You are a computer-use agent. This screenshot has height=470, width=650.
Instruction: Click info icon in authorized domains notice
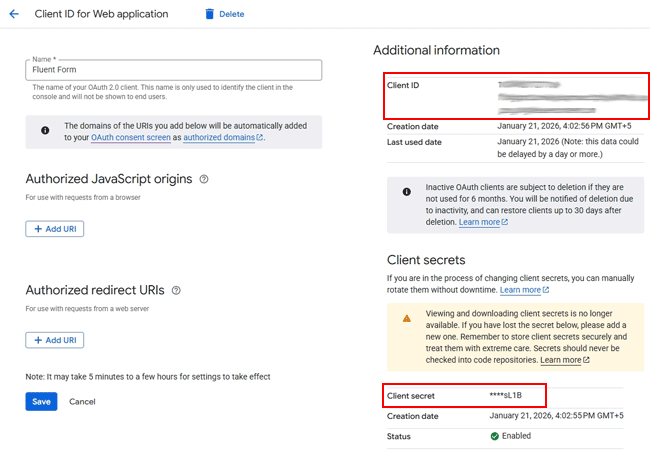pos(44,131)
